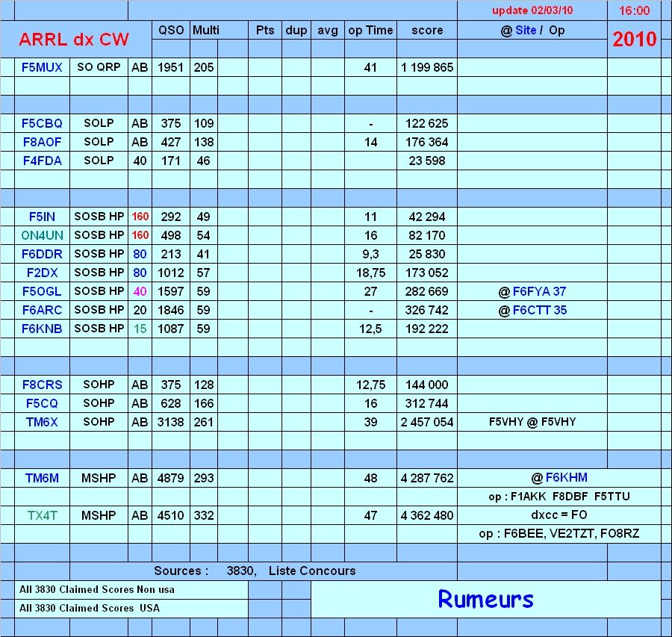This screenshot has height=637, width=672.
Task: Select the TM6M QSO count 4879
Action: point(170,478)
